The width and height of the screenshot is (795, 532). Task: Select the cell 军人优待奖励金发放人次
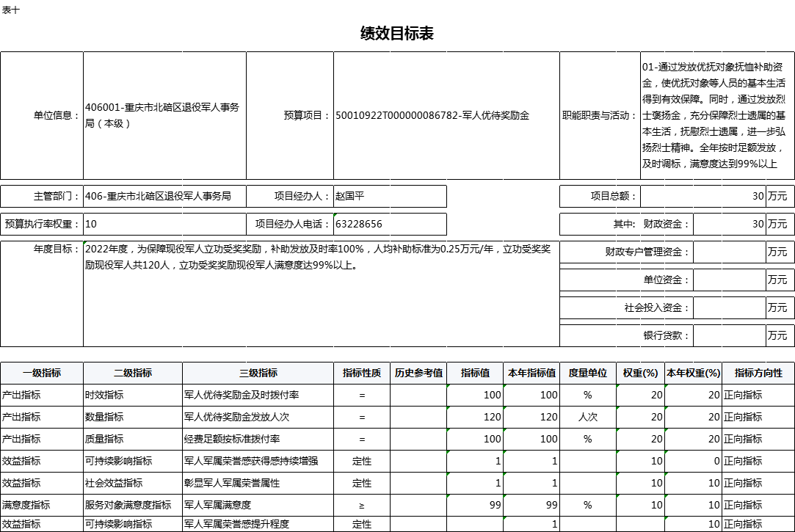click(x=258, y=417)
